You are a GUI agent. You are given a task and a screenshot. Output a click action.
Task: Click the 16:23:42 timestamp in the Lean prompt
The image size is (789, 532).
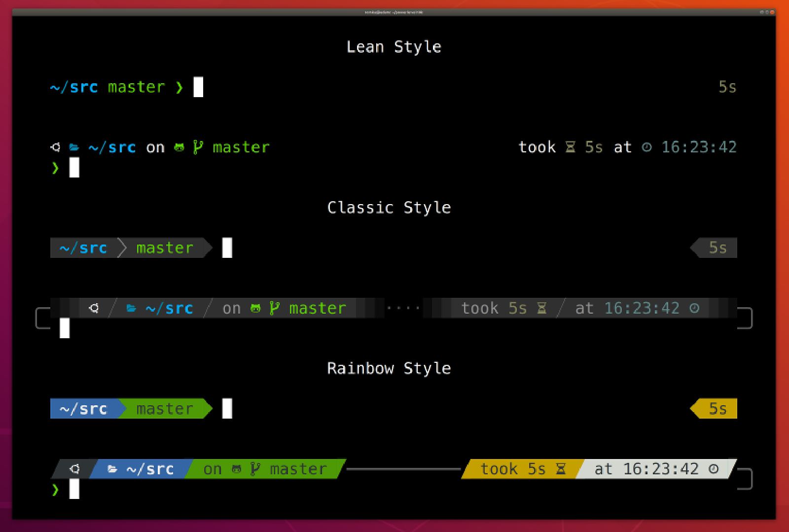698,147
